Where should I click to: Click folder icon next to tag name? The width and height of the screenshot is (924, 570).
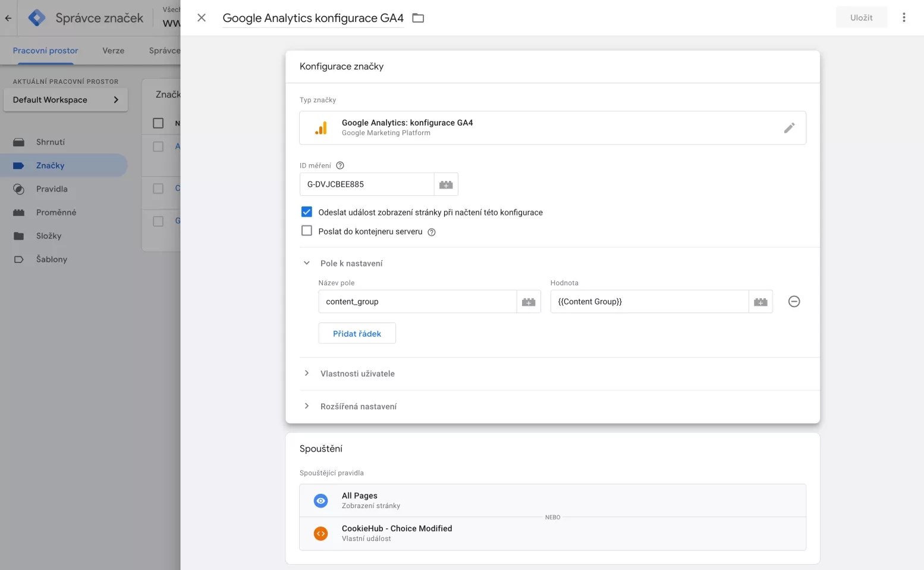pyautogui.click(x=418, y=18)
